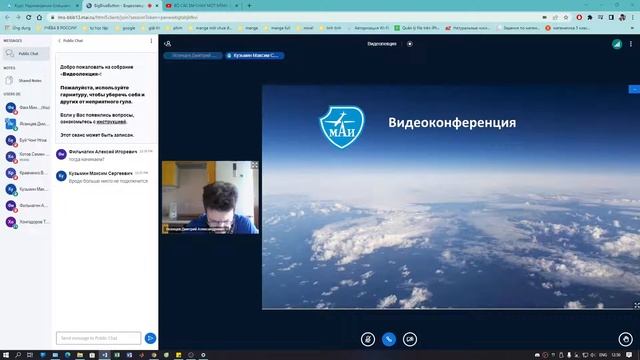This screenshot has width=640, height=360.
Task: Open Shared Notes
Action: coord(26,80)
